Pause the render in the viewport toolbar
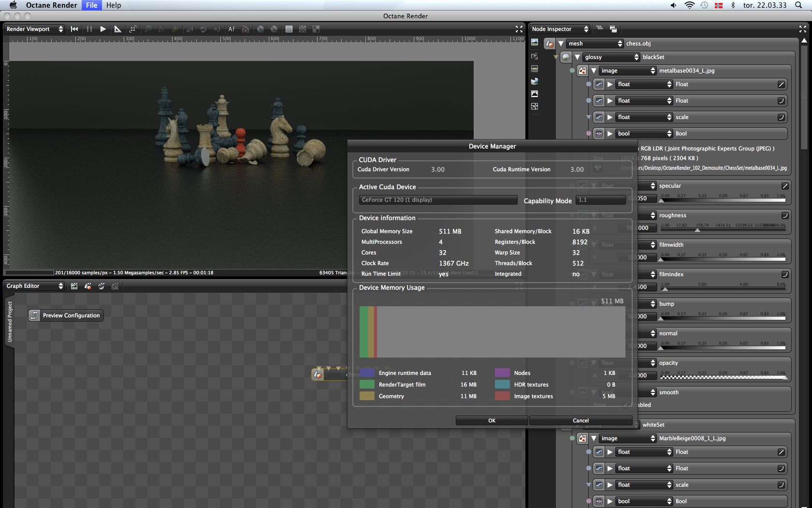812x508 pixels. [89, 29]
